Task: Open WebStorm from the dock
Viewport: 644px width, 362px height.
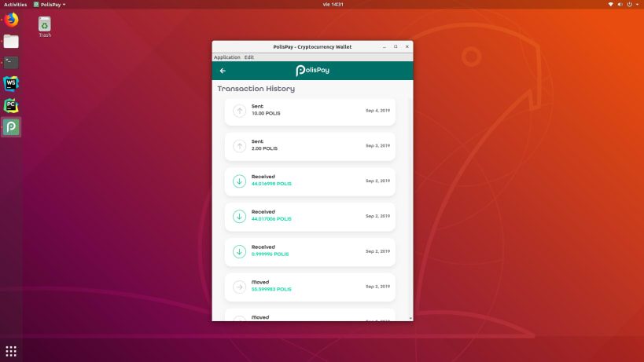Action: 11,84
